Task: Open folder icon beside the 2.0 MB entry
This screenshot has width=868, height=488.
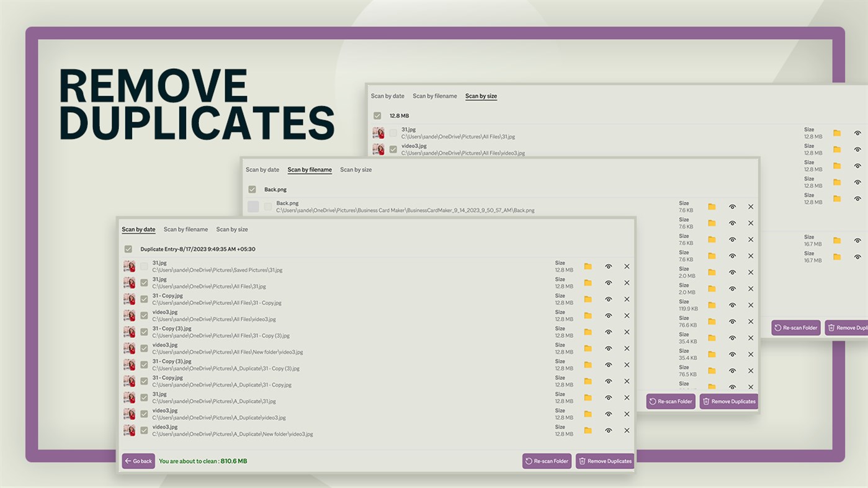Action: [712, 272]
